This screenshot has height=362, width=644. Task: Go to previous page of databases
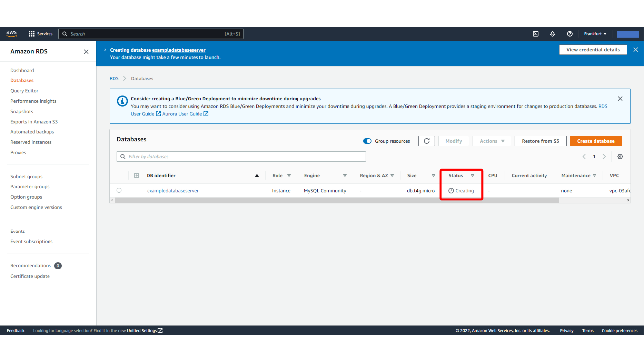584,157
